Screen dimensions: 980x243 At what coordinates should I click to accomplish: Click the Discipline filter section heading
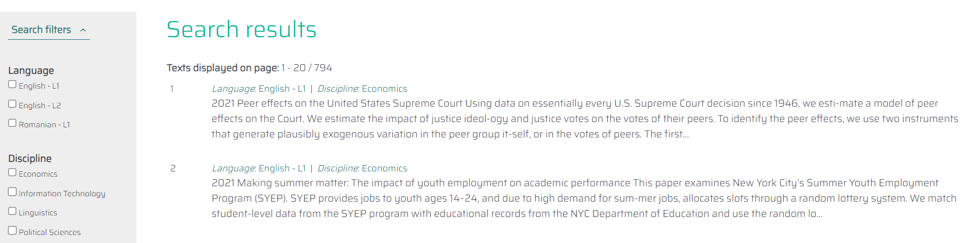point(30,159)
